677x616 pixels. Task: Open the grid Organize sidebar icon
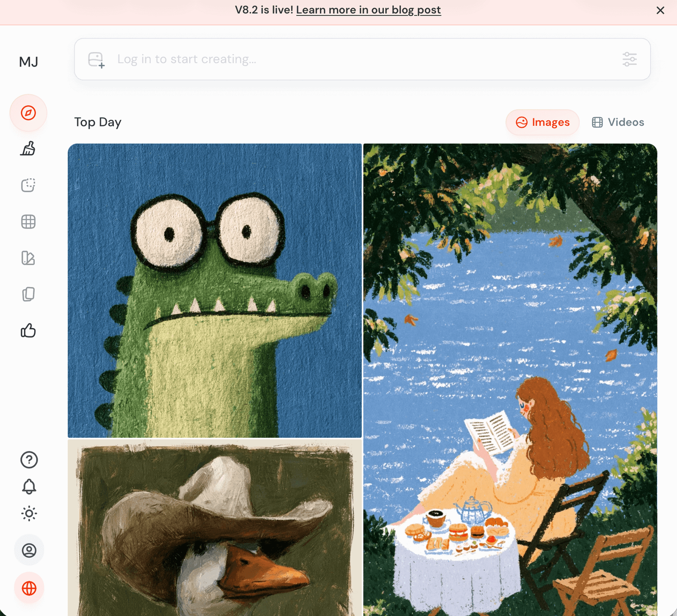click(28, 221)
